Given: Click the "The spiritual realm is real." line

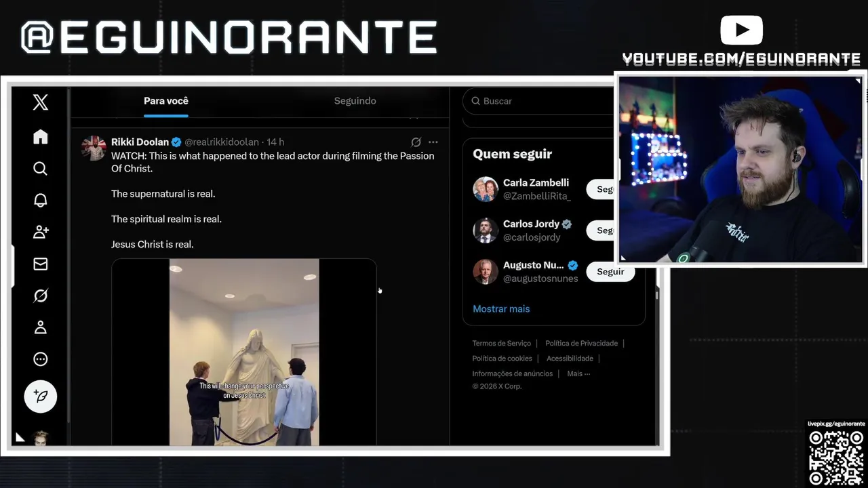Looking at the screenshot, I should [167, 219].
